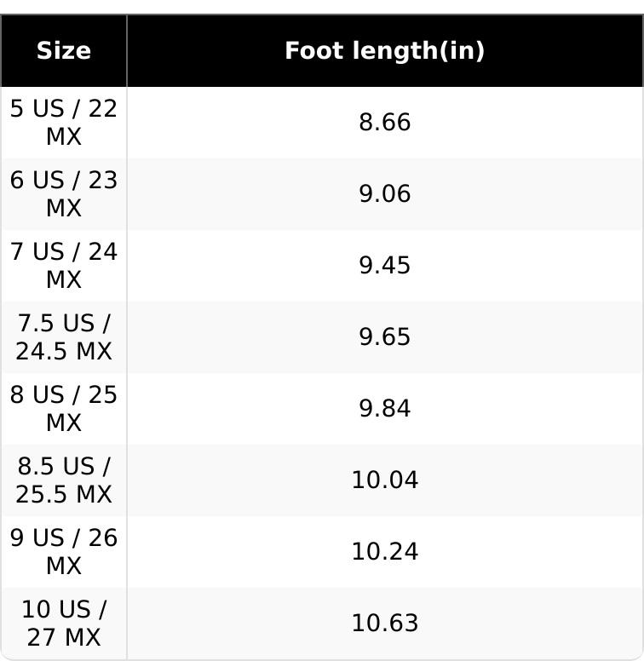Choose the 8 US / 25 MX size cell
The image size is (644, 661).
coord(64,409)
